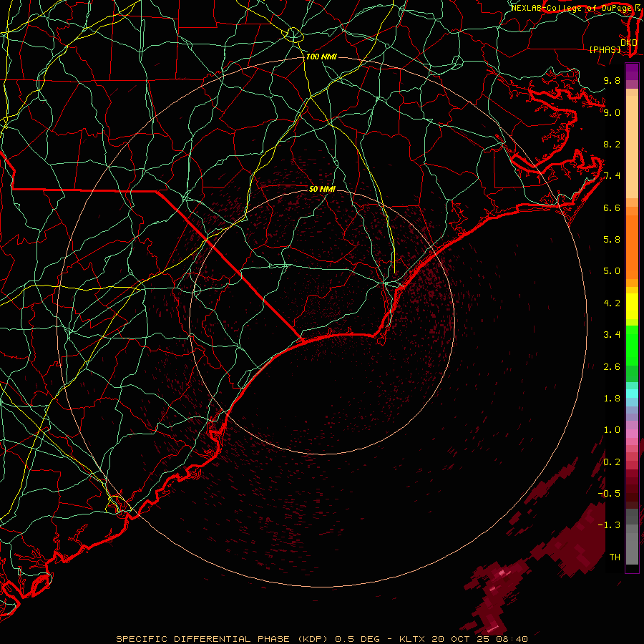This screenshot has width=644, height=644.
Task: Click the -0.5 legend value
Action: 609,494
